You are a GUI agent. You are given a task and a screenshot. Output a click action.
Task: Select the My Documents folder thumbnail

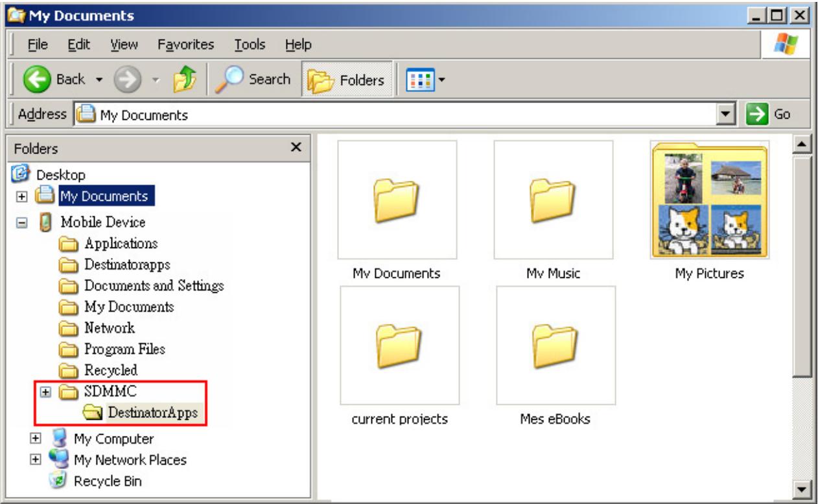(397, 200)
